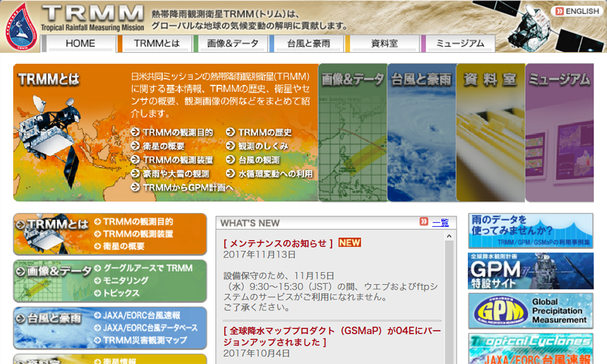
Task: Expand the purple ミュージアム banner panel
Action: coord(560,132)
